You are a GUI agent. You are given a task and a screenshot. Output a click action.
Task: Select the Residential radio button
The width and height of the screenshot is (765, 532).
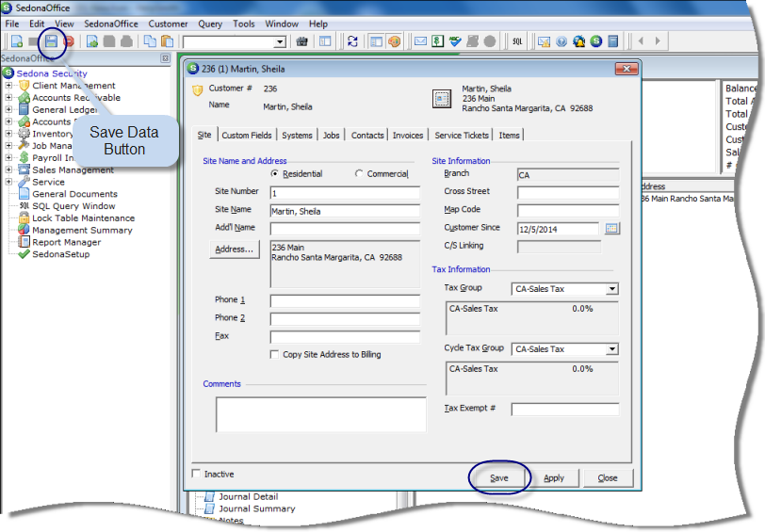pos(275,173)
